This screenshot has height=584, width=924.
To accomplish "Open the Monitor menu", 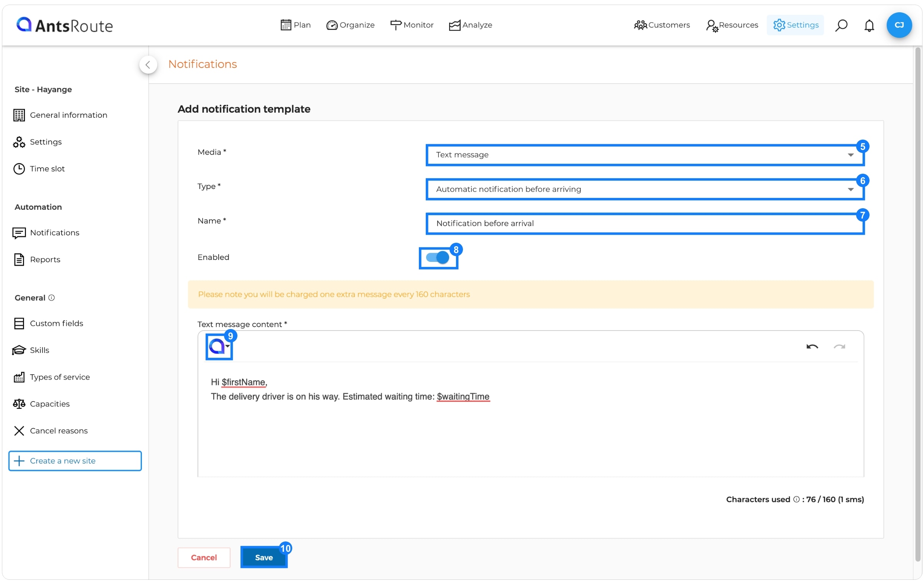I will pyautogui.click(x=411, y=25).
